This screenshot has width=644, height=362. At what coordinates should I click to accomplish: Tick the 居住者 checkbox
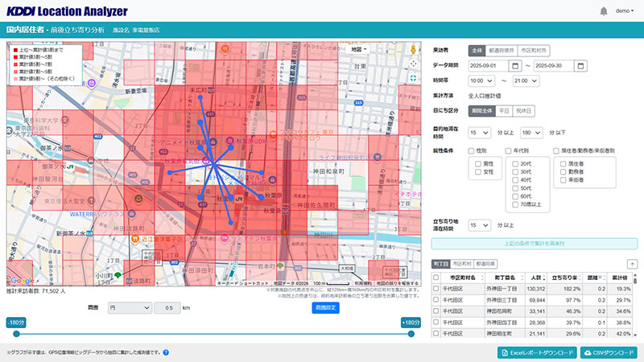pos(563,163)
